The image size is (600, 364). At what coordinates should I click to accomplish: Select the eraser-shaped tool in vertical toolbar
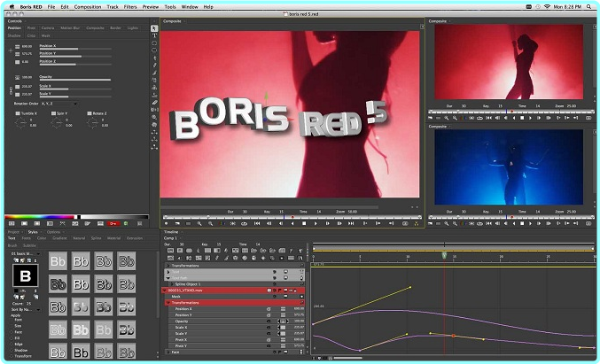(154, 103)
